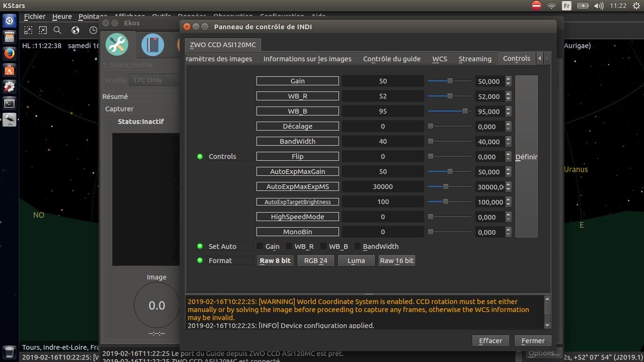Click the HighSpeedMode numeric input field
Image resolution: width=644 pixels, height=362 pixels.
point(490,217)
